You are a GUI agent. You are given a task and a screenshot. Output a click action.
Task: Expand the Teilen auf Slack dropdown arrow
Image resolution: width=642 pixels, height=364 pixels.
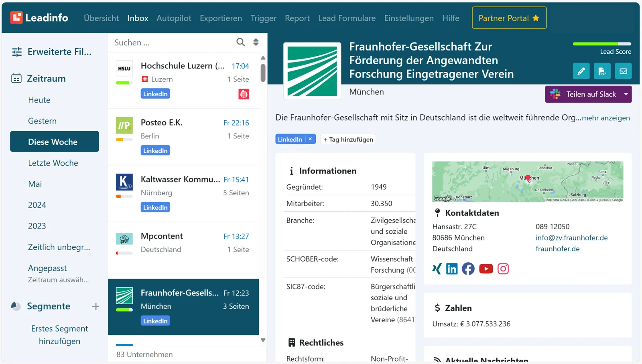tap(626, 94)
